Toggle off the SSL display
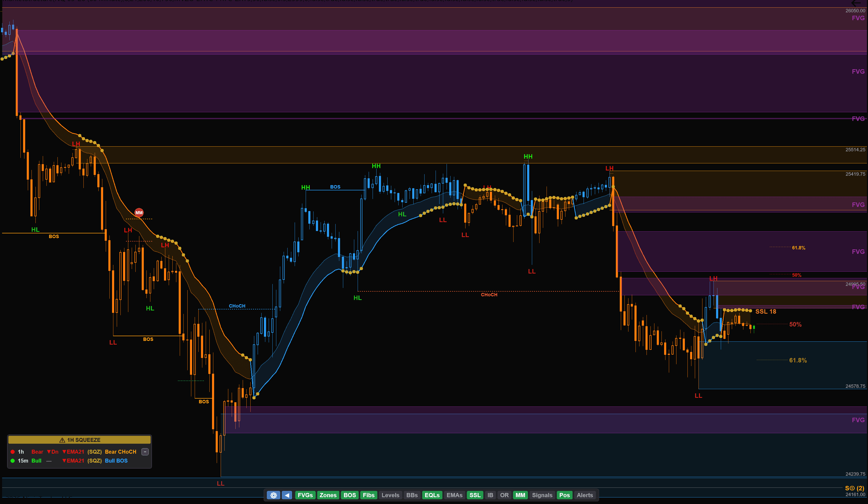Image resolution: width=868 pixels, height=504 pixels. point(475,495)
